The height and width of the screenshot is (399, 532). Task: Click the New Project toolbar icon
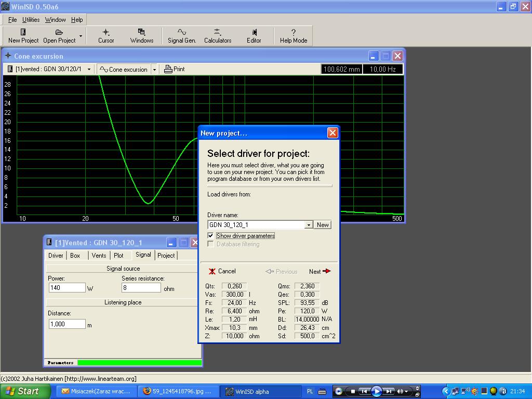pos(23,35)
